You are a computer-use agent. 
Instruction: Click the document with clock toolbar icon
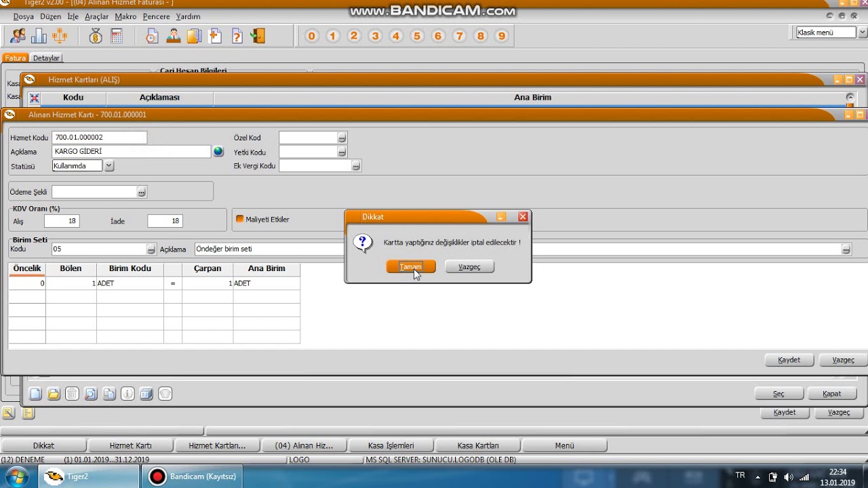[152, 36]
